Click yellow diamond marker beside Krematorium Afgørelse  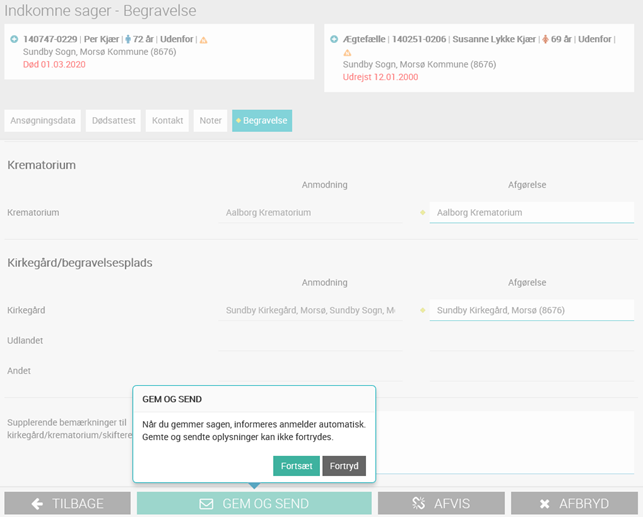tap(422, 212)
